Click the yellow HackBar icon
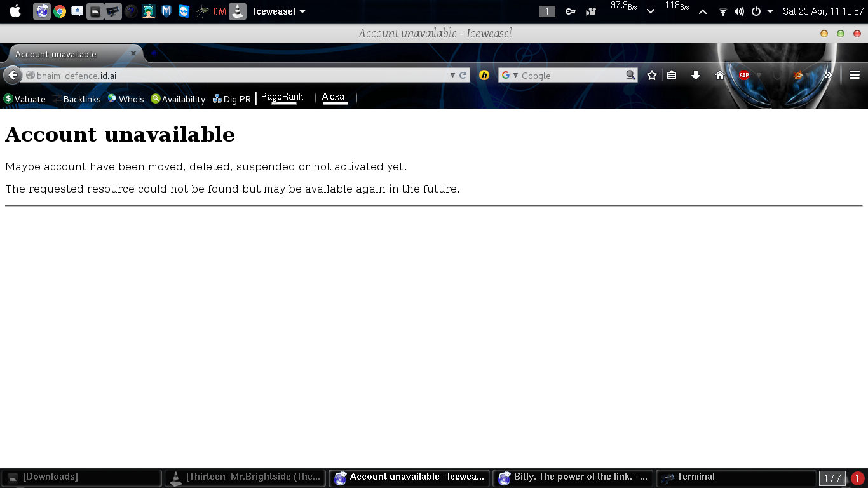The height and width of the screenshot is (488, 868). coord(484,74)
